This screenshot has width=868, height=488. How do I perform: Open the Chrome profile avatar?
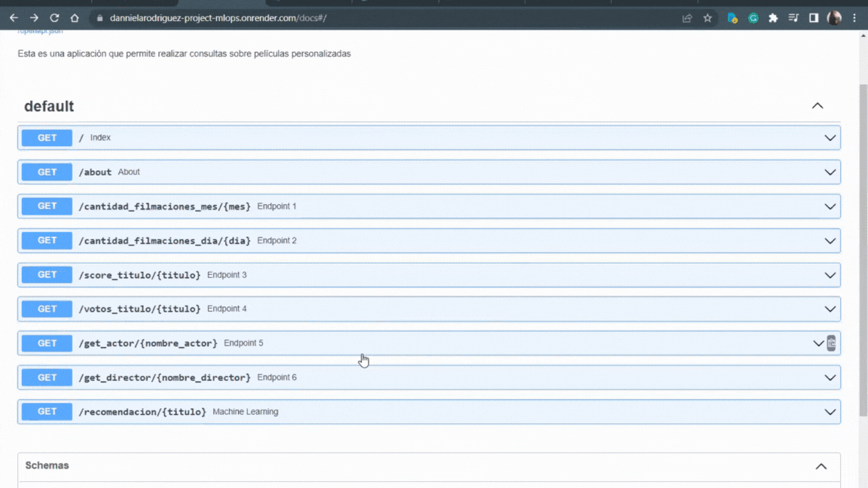coord(834,18)
